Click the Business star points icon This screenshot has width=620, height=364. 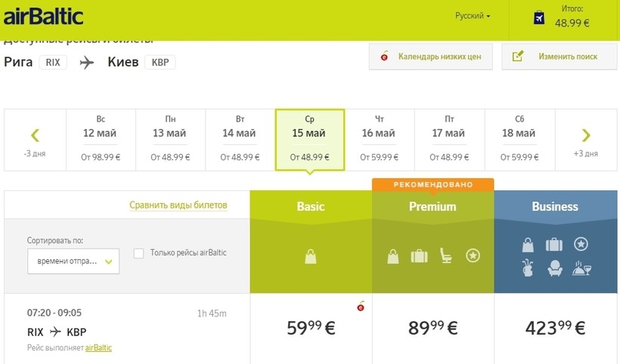point(581,245)
